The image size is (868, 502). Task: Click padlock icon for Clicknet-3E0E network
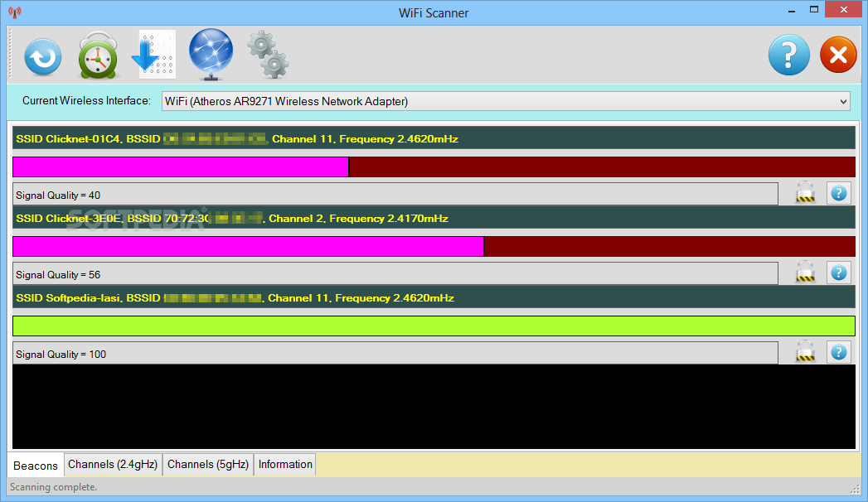coord(806,272)
